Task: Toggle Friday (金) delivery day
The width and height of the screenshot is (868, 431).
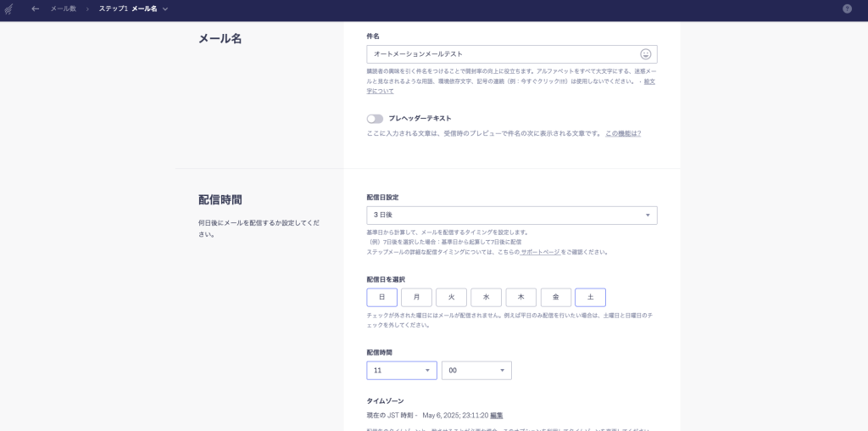Action: pyautogui.click(x=555, y=297)
